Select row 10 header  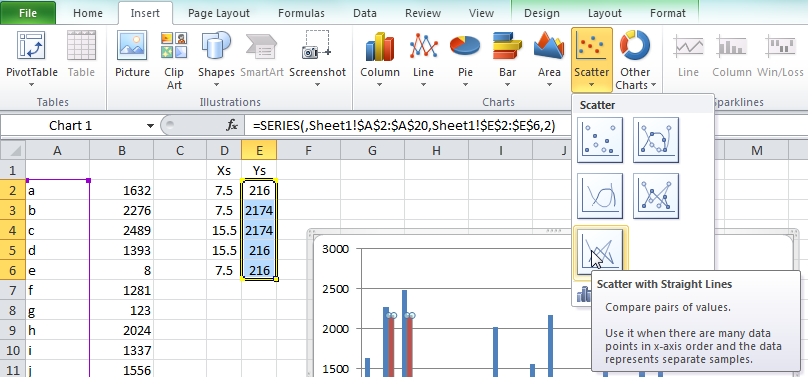(x=13, y=350)
